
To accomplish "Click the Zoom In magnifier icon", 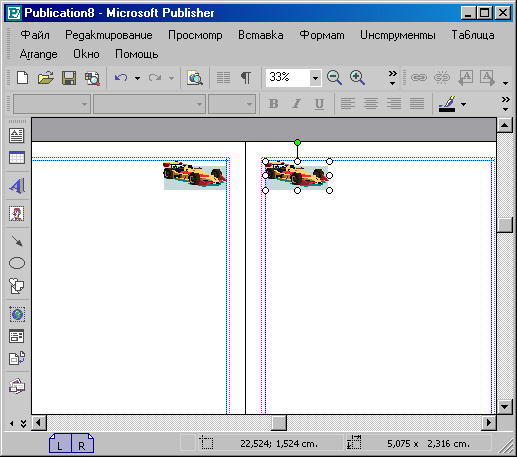I will [x=357, y=78].
